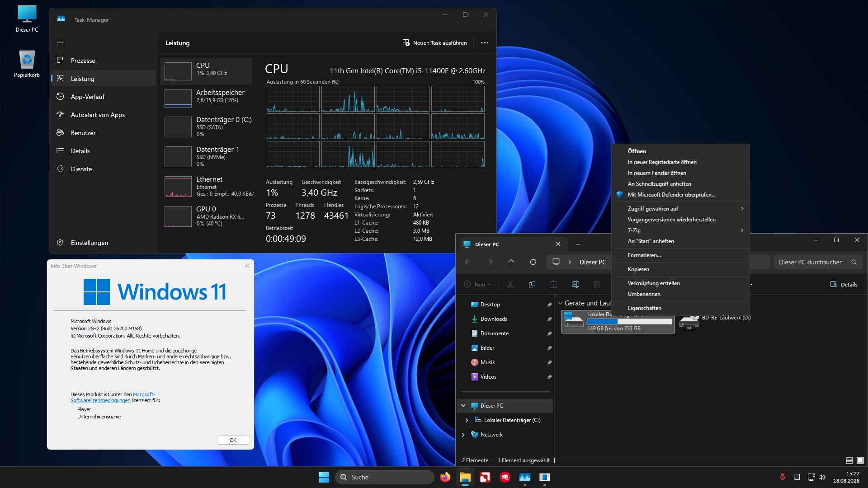Click OK in Info über Windows dialog

coord(233,440)
